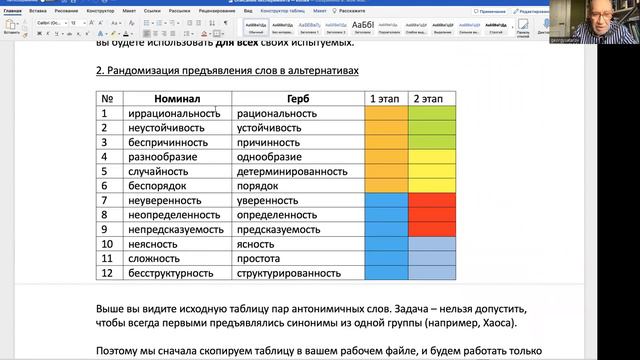Toggle Align left paragraph button
The image size is (640, 360).
[x=147, y=33]
